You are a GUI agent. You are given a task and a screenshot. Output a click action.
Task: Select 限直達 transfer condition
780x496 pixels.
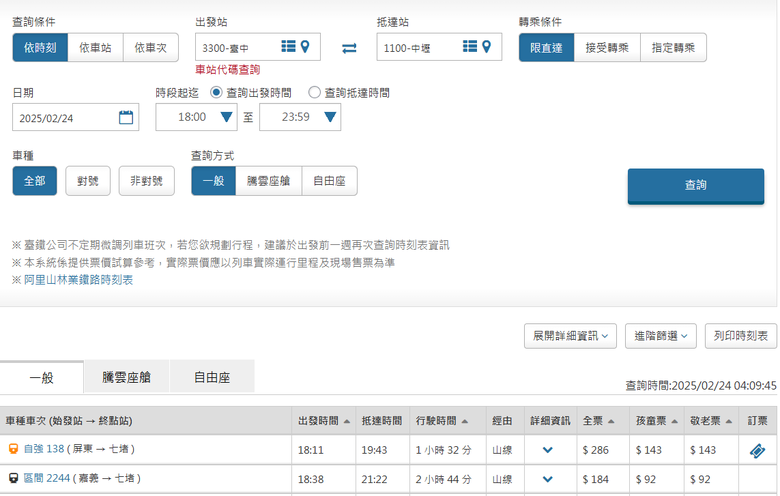[x=546, y=48]
